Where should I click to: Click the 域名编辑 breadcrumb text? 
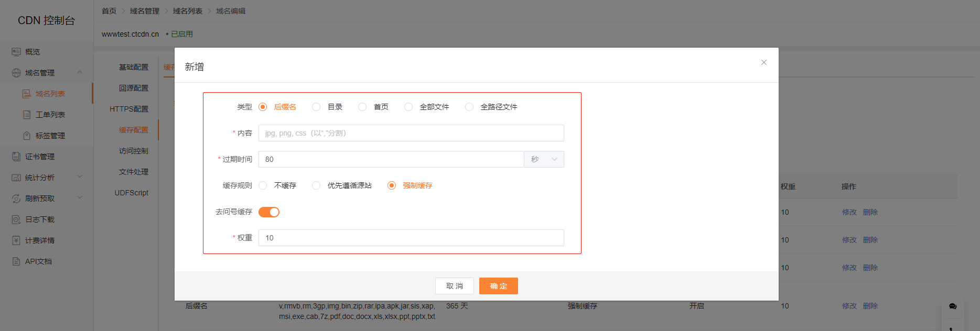tap(231, 11)
